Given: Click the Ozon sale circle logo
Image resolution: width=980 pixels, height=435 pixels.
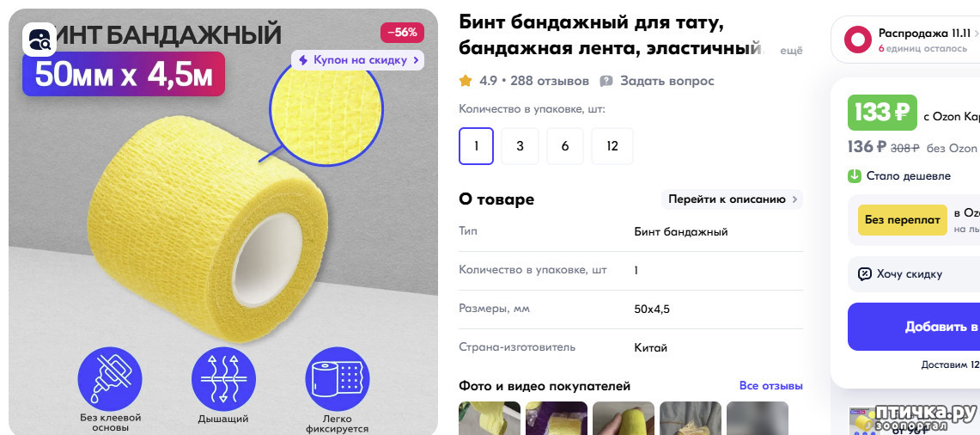Looking at the screenshot, I should tap(857, 40).
